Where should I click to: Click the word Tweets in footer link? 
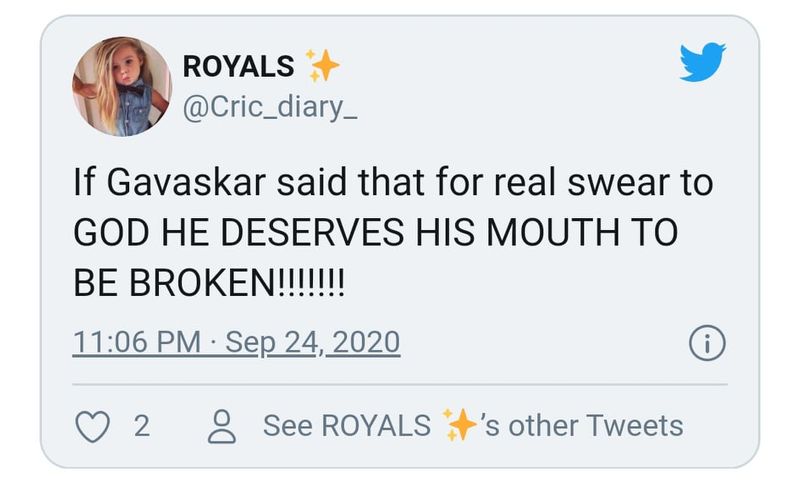[x=635, y=426]
